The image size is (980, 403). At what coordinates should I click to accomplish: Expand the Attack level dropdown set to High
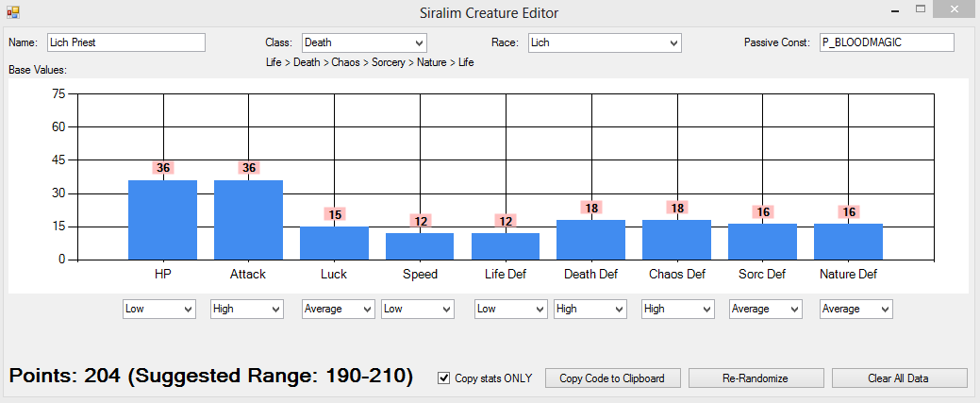click(x=247, y=309)
